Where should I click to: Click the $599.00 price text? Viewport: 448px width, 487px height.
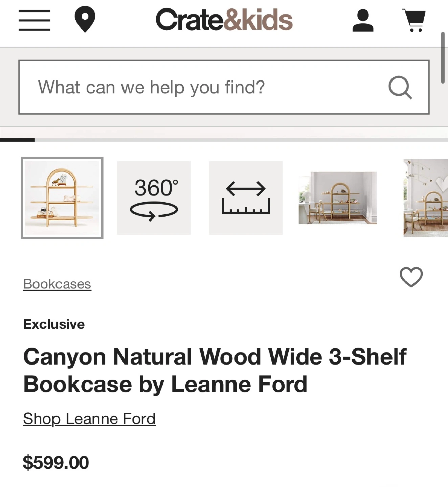[x=56, y=463]
